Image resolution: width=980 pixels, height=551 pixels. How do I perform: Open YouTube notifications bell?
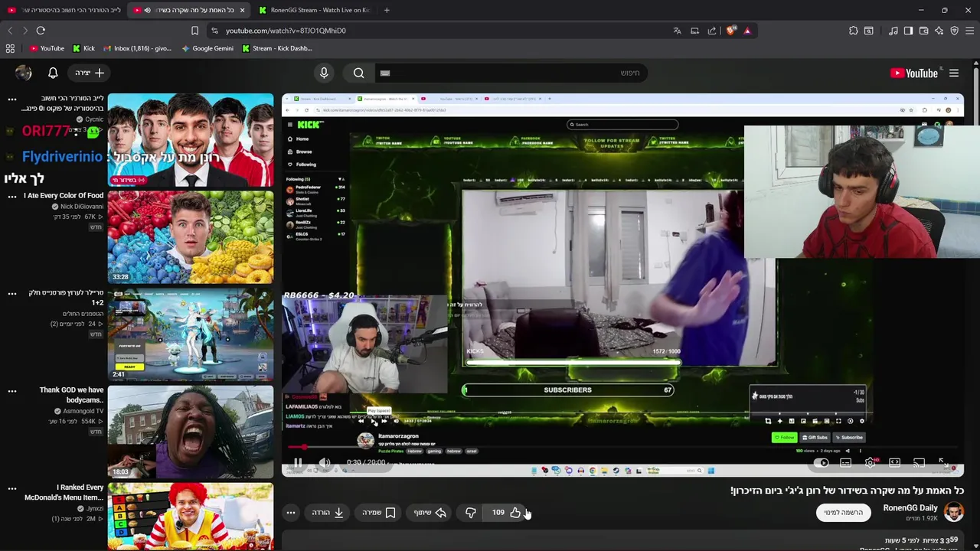pyautogui.click(x=53, y=73)
